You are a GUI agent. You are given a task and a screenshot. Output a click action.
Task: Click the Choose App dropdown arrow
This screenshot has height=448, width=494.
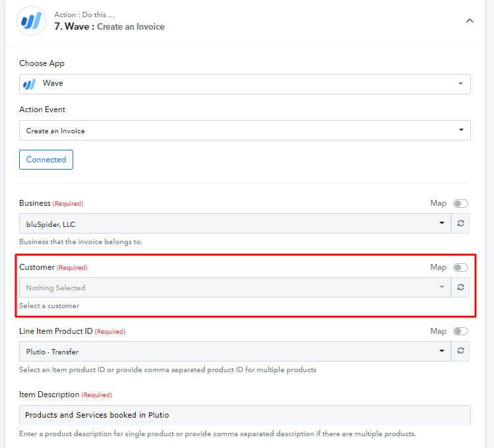460,84
